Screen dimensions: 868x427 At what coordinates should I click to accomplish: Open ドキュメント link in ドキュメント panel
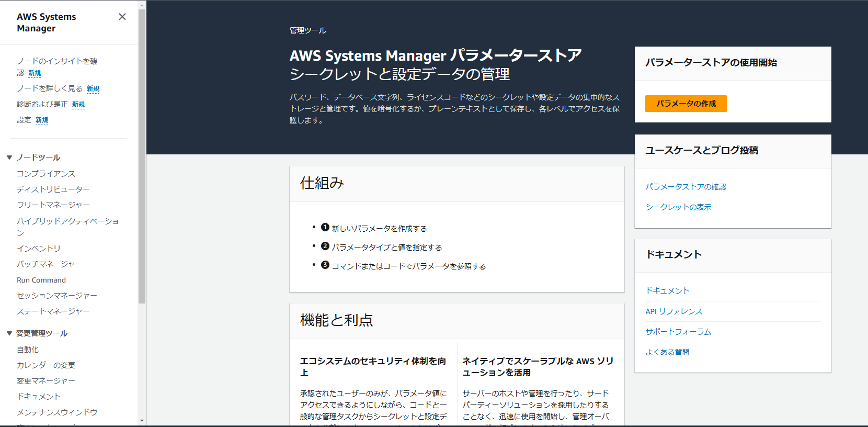[x=667, y=290]
